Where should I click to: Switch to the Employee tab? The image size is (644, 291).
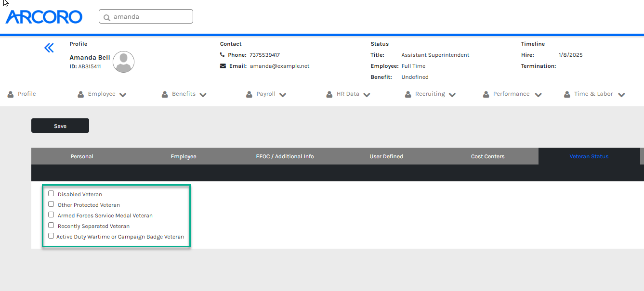coord(184,156)
